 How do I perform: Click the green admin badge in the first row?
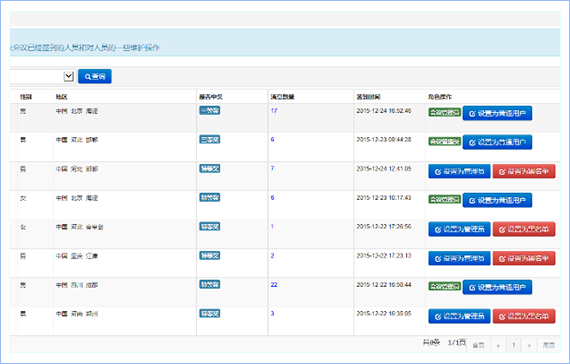tap(445, 112)
